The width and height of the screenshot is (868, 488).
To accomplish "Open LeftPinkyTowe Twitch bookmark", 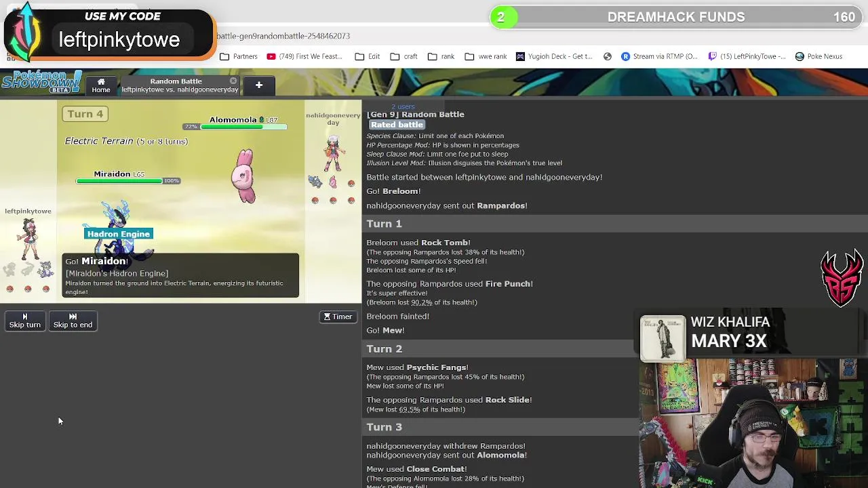I will [x=746, y=56].
